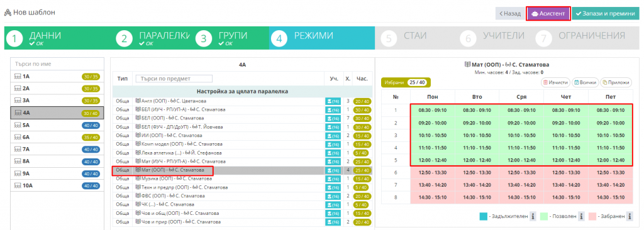Select class 8А in list
644x230 pixels.
[57, 162]
